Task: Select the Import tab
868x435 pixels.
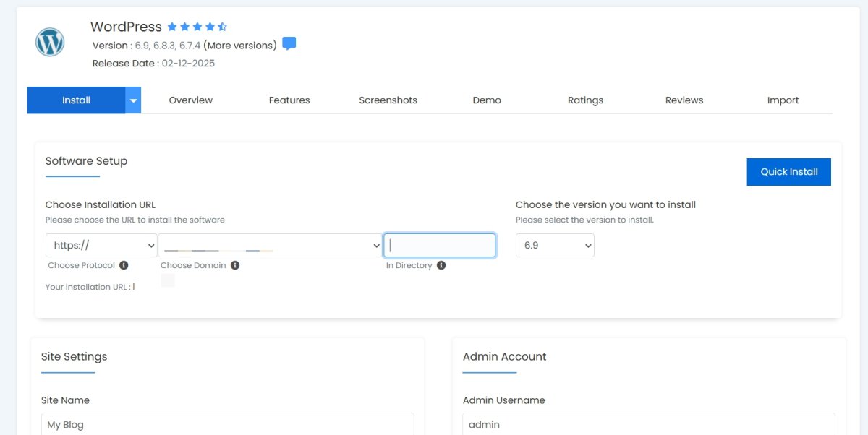Action: tap(783, 100)
